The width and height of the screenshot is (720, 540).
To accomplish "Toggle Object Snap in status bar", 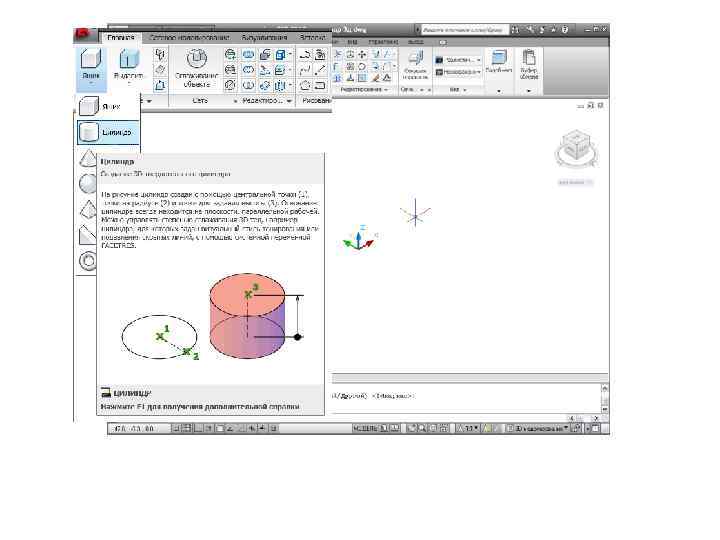I will pyautogui.click(x=220, y=428).
